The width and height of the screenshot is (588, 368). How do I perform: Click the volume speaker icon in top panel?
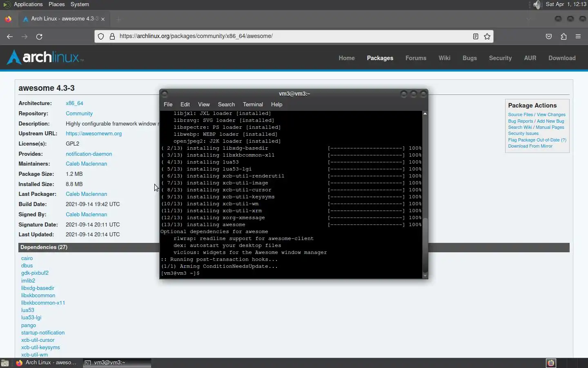pos(537,4)
